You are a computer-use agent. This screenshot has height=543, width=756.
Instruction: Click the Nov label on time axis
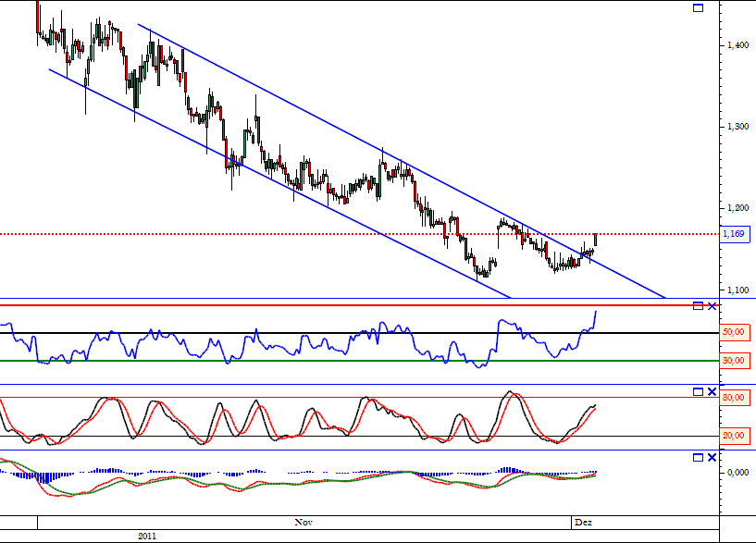(304, 523)
